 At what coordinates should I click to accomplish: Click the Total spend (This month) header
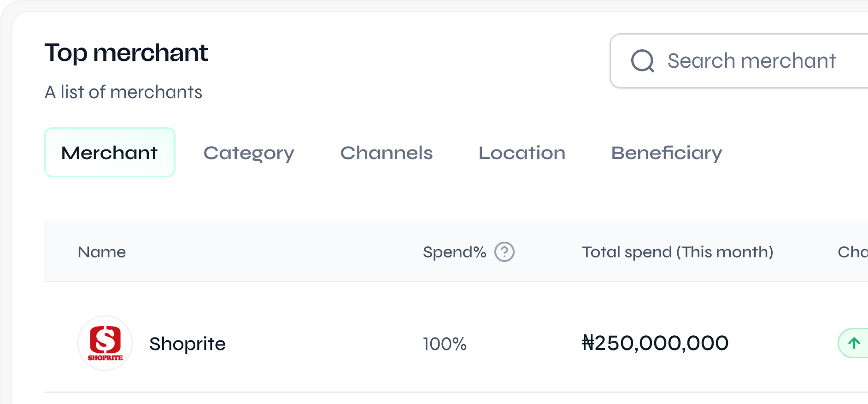click(x=677, y=252)
